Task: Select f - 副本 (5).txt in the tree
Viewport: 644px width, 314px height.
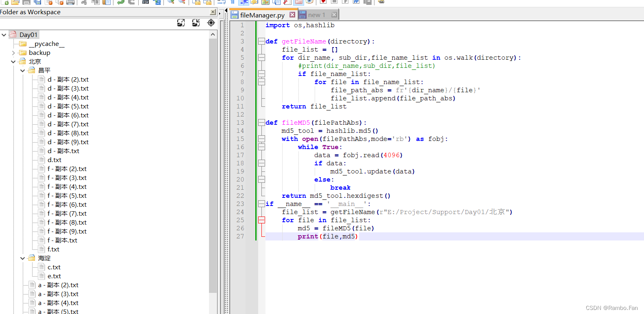Action: click(x=67, y=195)
